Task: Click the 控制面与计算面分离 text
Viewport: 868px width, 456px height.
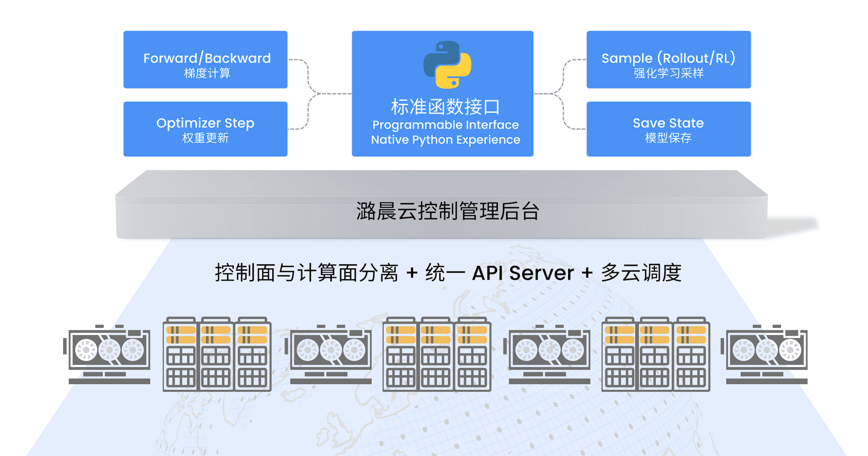Action: (x=306, y=273)
